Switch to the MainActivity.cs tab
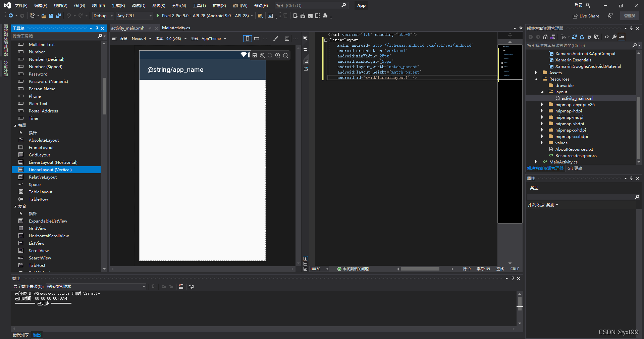The width and height of the screenshot is (644, 339). point(176,28)
